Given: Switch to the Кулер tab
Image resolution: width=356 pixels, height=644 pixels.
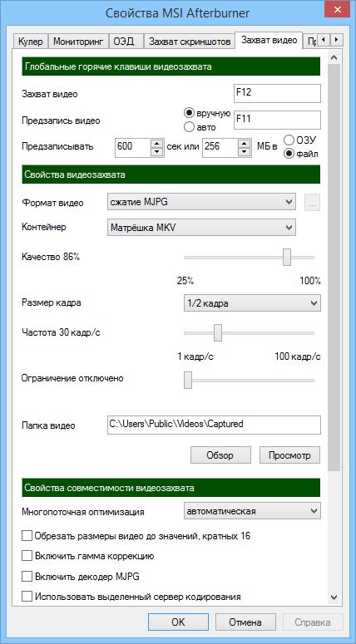Looking at the screenshot, I should click(31, 42).
